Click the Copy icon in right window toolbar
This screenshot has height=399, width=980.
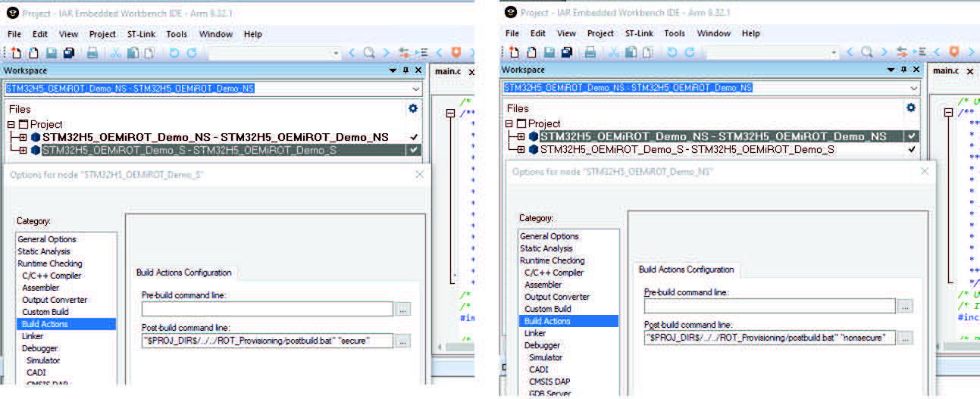pos(631,52)
